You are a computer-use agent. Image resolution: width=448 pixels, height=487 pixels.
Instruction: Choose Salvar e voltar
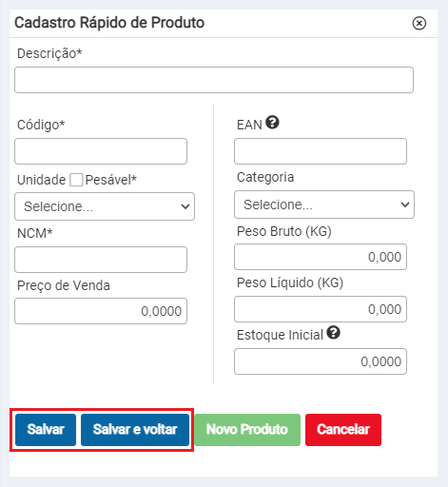[x=135, y=430]
